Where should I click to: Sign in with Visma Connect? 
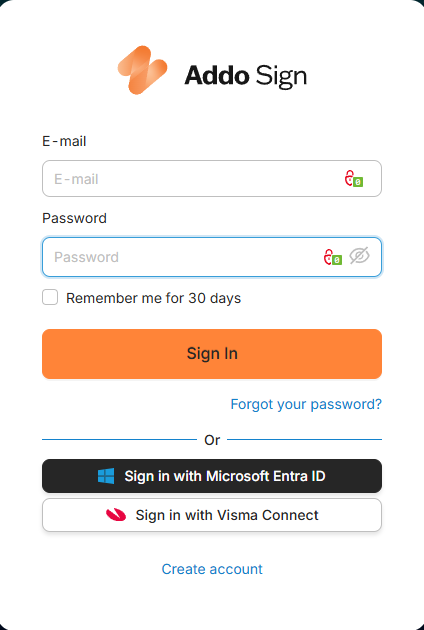[212, 515]
